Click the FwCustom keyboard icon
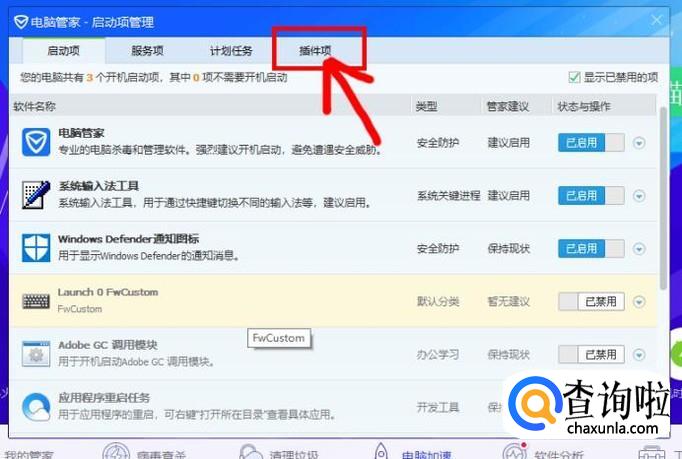The width and height of the screenshot is (682, 459). point(36,301)
